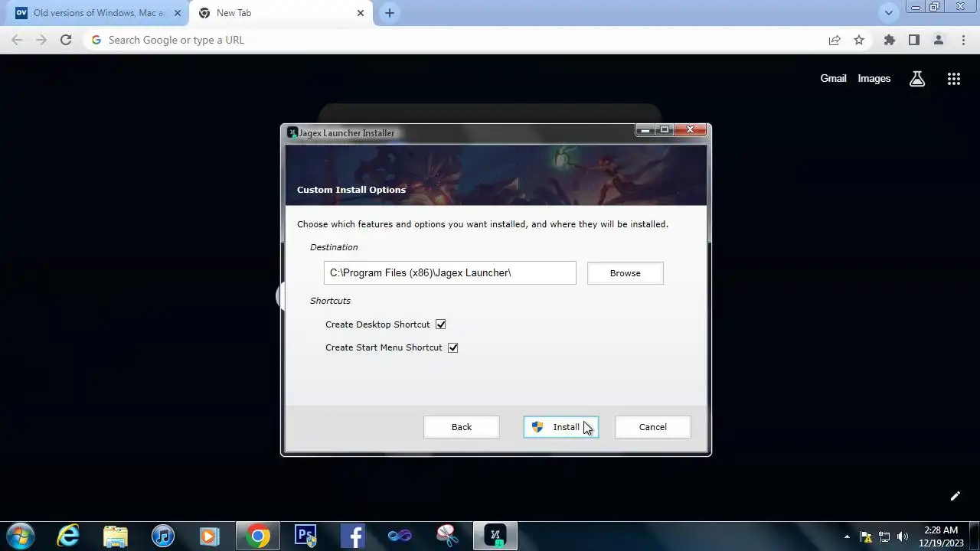The width and height of the screenshot is (980, 551).
Task: Click the taskbar clock and date
Action: coord(941,536)
